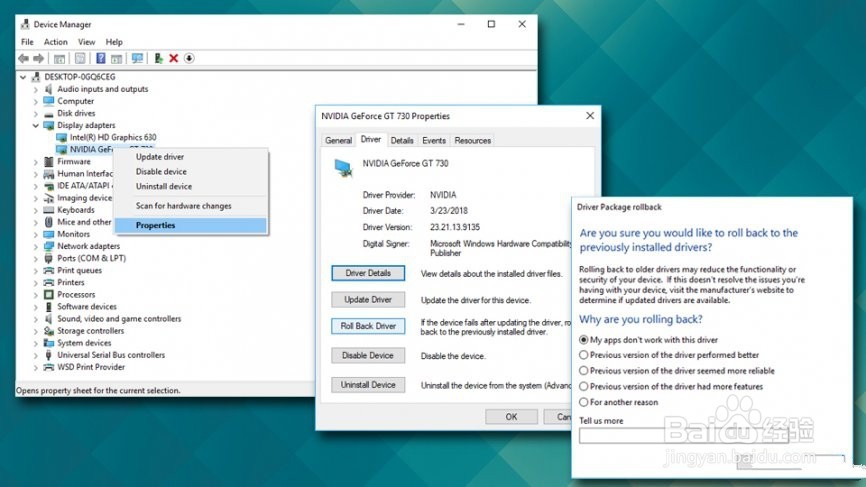Click the Keyboards category icon
Screen dimensions: 866x487
pyautogui.click(x=49, y=210)
